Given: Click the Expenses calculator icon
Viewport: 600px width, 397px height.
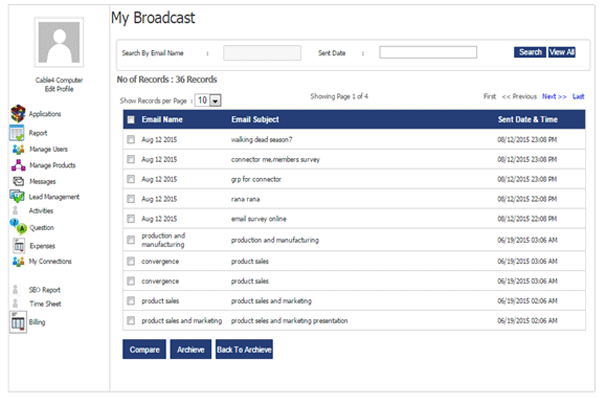Looking at the screenshot, I should (19, 246).
